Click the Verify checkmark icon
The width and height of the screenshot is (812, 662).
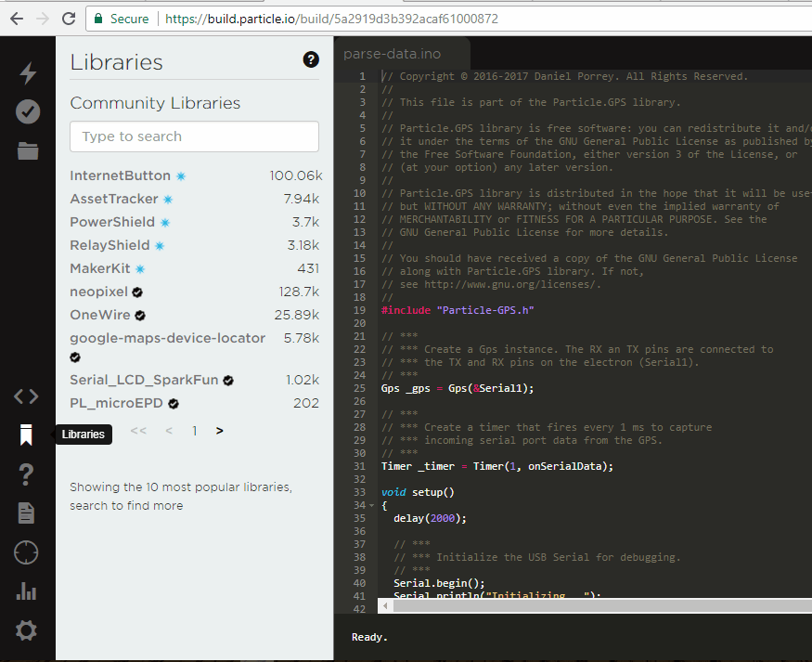click(28, 111)
